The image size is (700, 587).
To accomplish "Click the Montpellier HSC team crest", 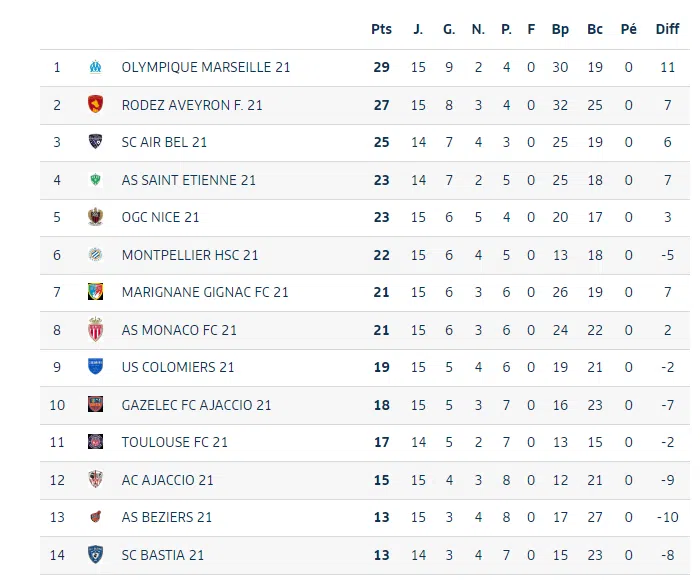I will pyautogui.click(x=95, y=255).
